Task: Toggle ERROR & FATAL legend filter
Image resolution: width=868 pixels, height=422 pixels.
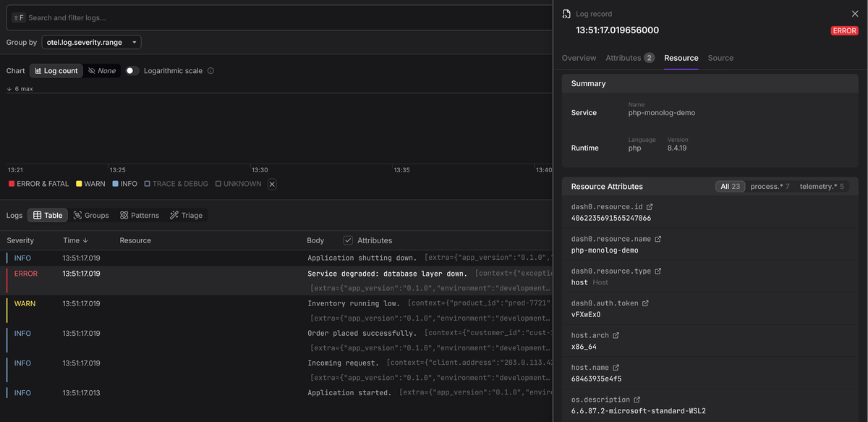Action: click(38, 184)
